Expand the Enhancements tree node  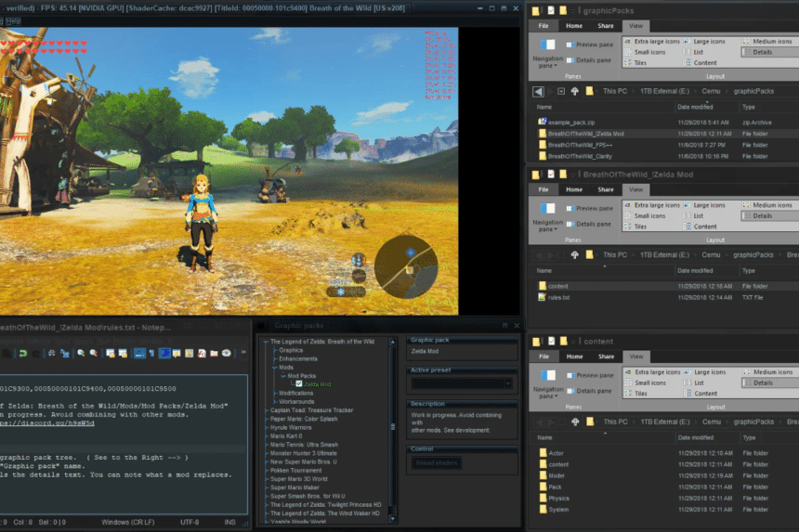(275, 359)
